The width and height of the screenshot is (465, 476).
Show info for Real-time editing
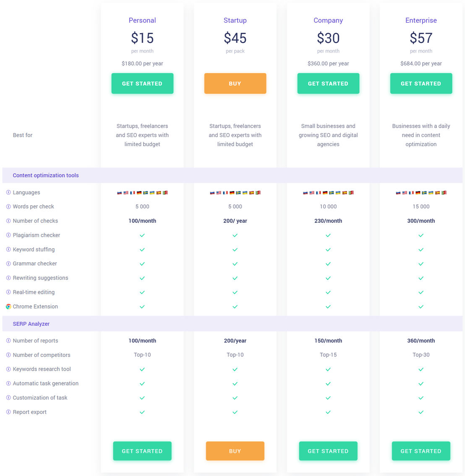tap(8, 292)
